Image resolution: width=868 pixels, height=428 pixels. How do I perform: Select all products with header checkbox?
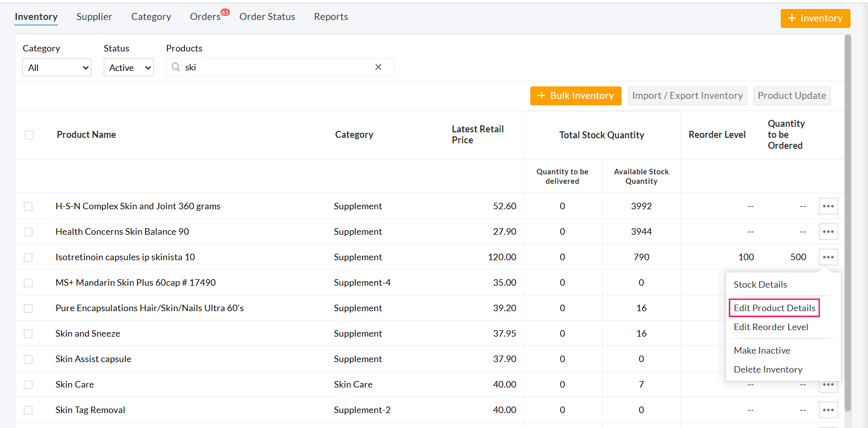point(29,135)
